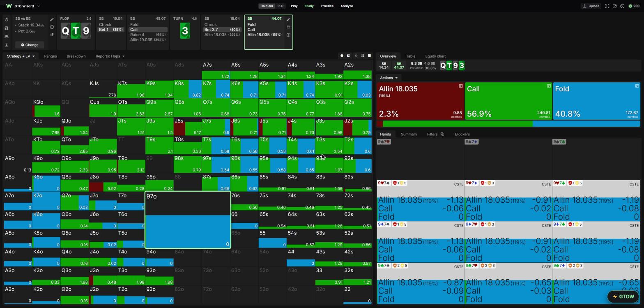
Task: Edit the SB vs BB setup pencil
Action: tap(52, 19)
